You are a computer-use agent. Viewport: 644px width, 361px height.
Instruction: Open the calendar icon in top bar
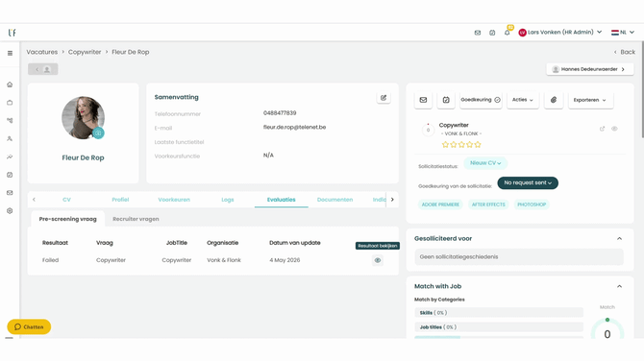(492, 33)
